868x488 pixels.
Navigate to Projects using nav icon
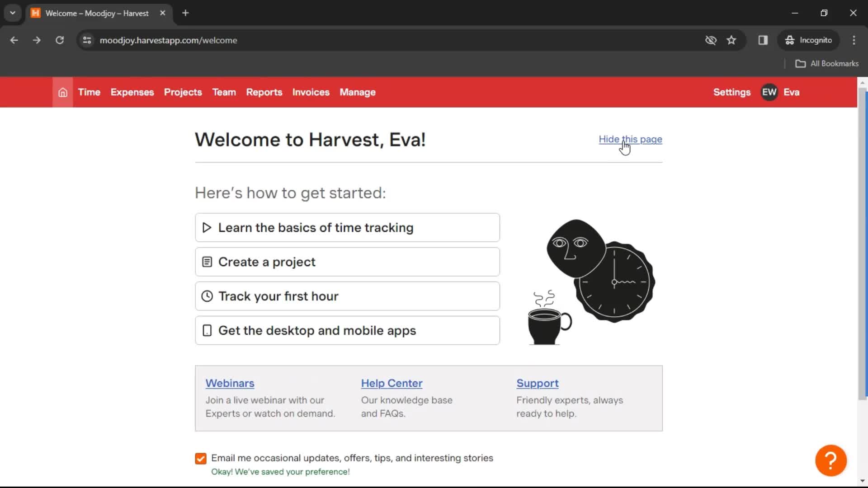(x=183, y=92)
